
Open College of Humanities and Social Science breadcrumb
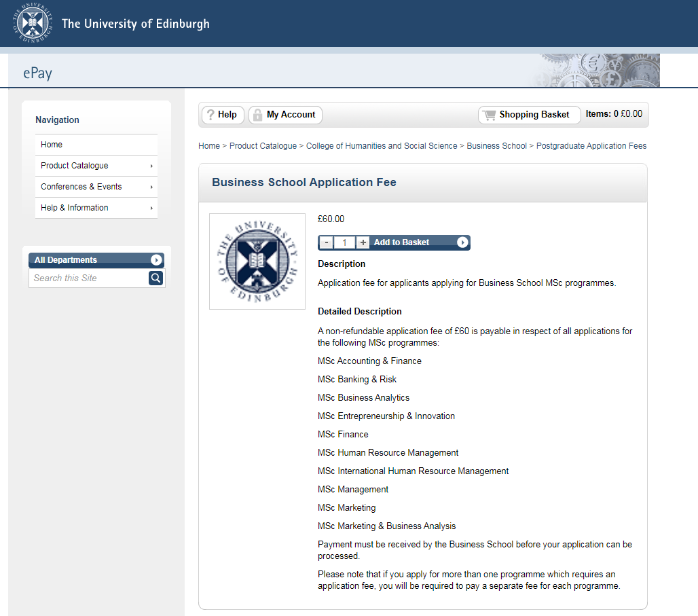[382, 146]
